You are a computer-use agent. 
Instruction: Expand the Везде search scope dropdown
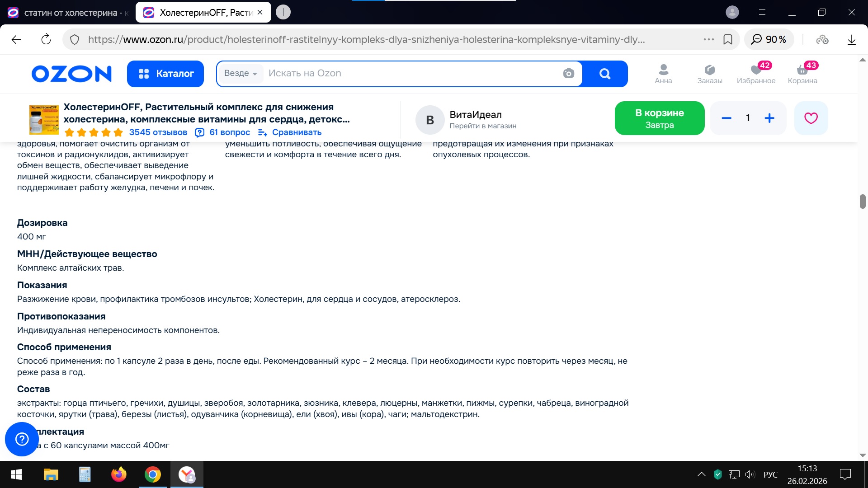[x=241, y=73]
